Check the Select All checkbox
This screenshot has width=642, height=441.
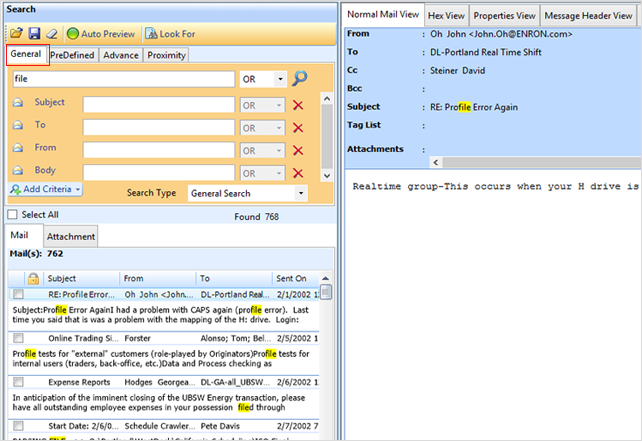pos(13,215)
